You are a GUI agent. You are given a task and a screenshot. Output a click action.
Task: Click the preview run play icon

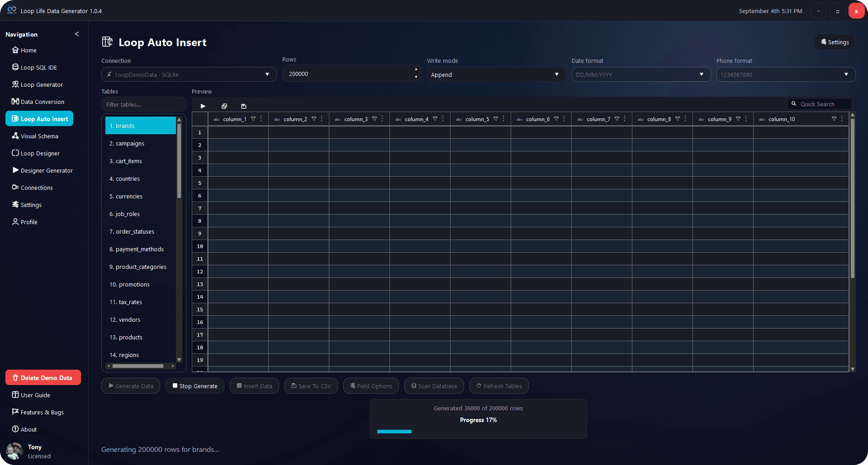[x=203, y=106]
